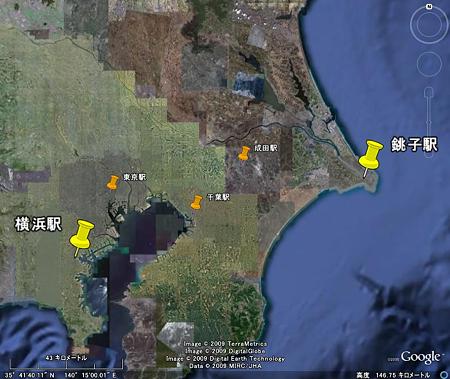Screen dimensions: 450x379
Task: Click the 千葉駅 text label
Action: pyautogui.click(x=218, y=197)
